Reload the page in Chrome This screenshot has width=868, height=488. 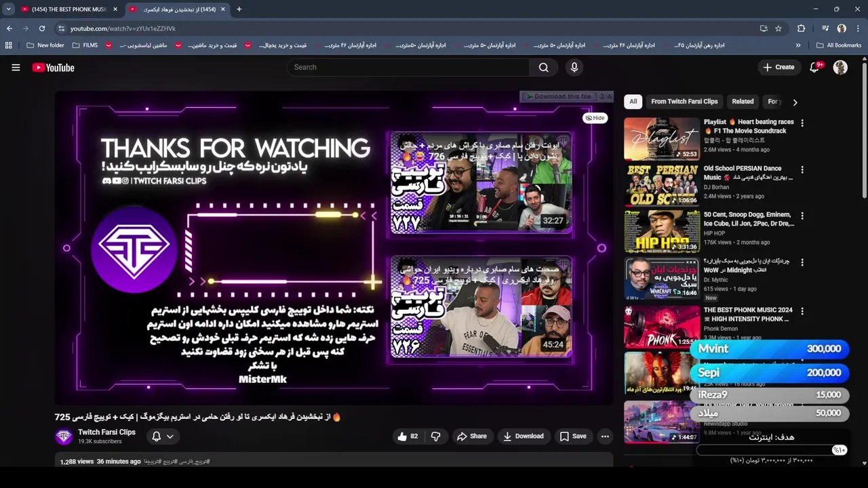pyautogui.click(x=42, y=28)
